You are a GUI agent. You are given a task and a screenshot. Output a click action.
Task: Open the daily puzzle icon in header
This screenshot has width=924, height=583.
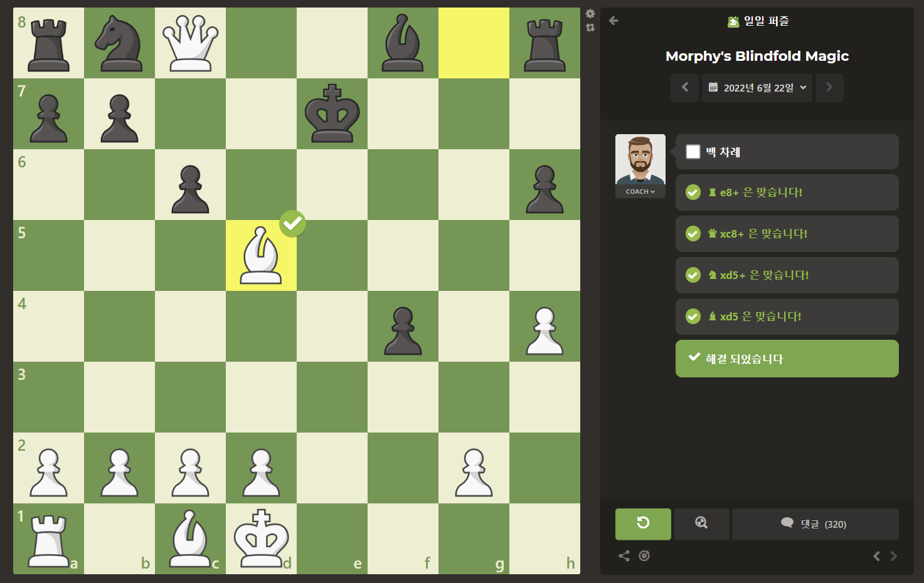tap(733, 21)
